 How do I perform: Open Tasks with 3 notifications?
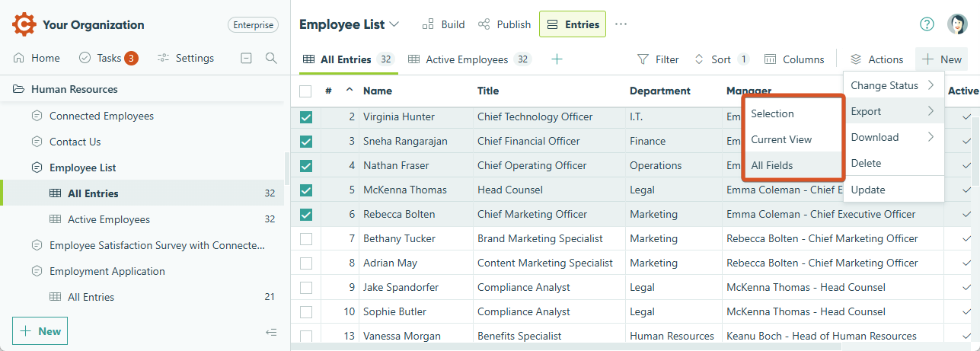tap(108, 58)
